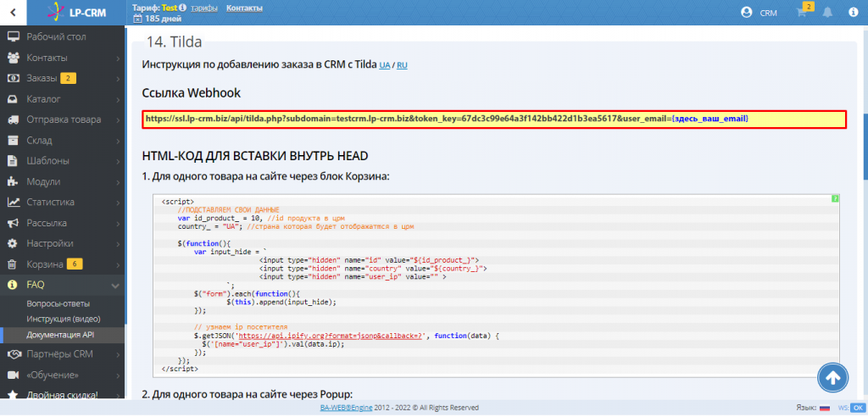Expand the Склад sidebar section

point(62,140)
